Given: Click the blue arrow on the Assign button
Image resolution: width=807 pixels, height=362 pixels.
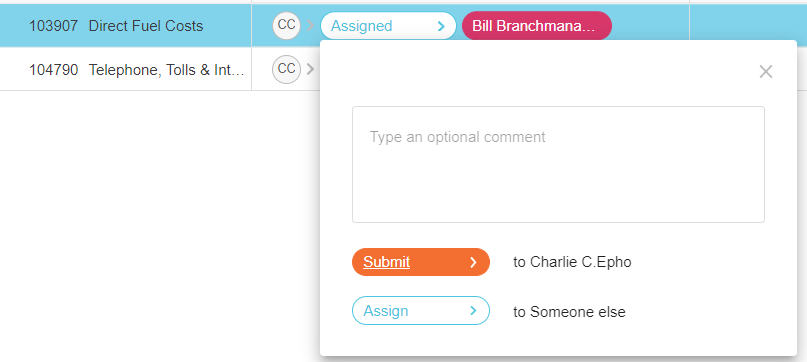Looking at the screenshot, I should click(473, 311).
